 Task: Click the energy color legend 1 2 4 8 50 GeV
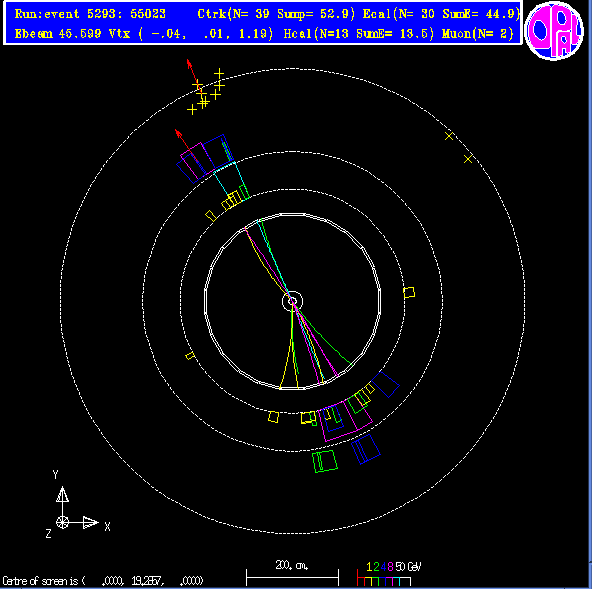pyautogui.click(x=389, y=574)
